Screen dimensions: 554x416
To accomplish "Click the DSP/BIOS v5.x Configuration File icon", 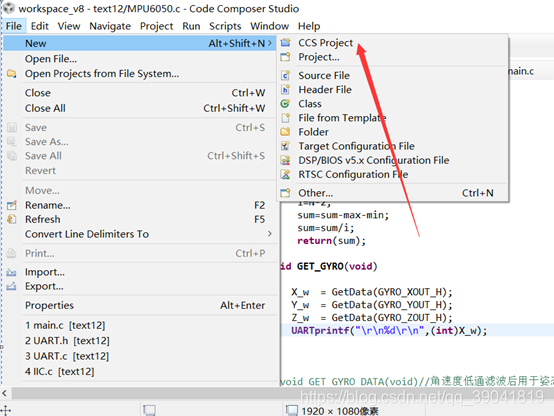I will [285, 160].
